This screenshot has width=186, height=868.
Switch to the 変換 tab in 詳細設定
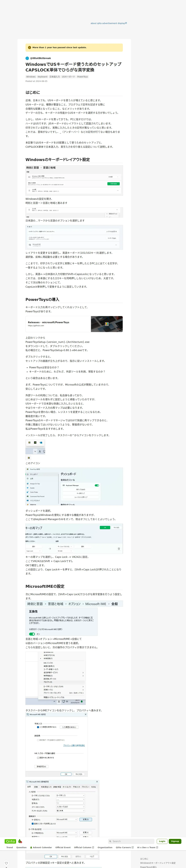point(36,787)
